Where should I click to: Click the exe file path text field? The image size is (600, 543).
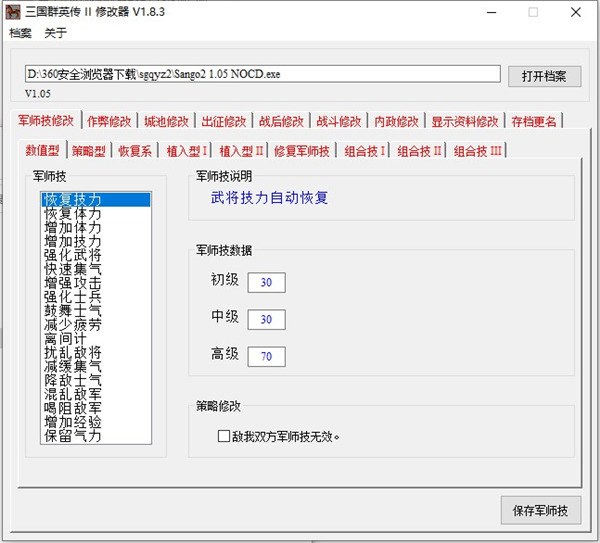(x=262, y=74)
